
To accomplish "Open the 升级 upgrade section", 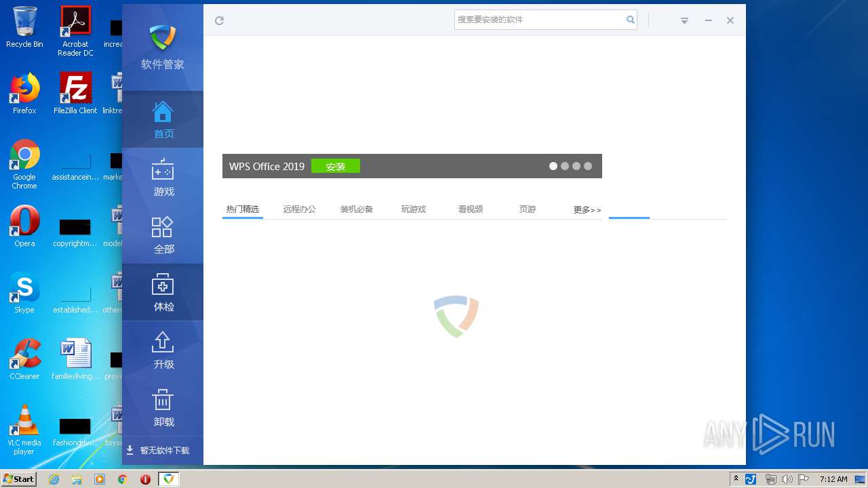I will pos(163,350).
